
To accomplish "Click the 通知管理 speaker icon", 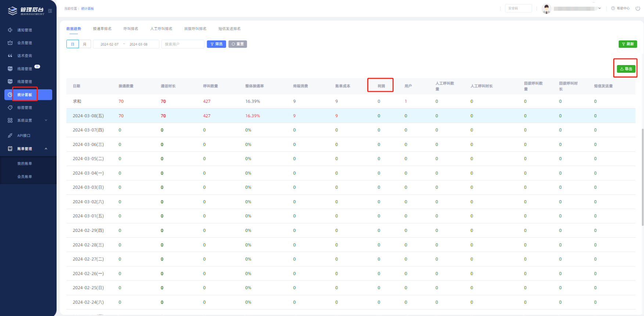I will tap(10, 30).
